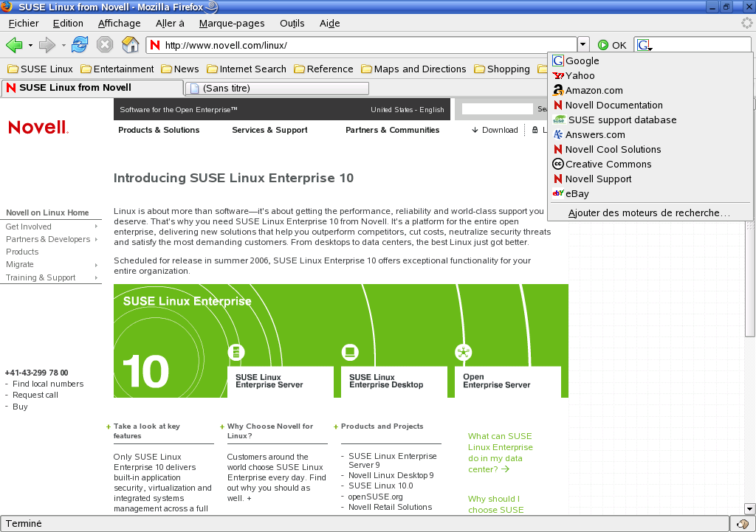
Task: Click the Forward arrow button
Action: [x=47, y=45]
